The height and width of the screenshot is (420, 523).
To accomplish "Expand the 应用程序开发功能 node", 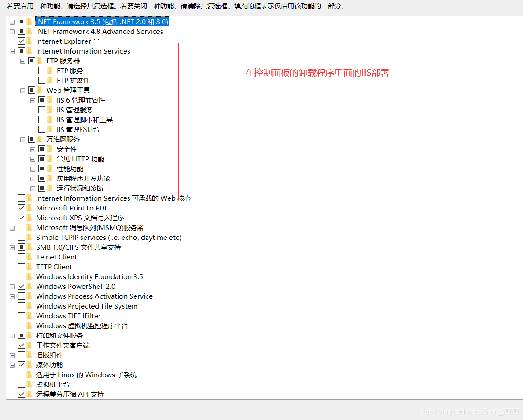I will point(33,179).
